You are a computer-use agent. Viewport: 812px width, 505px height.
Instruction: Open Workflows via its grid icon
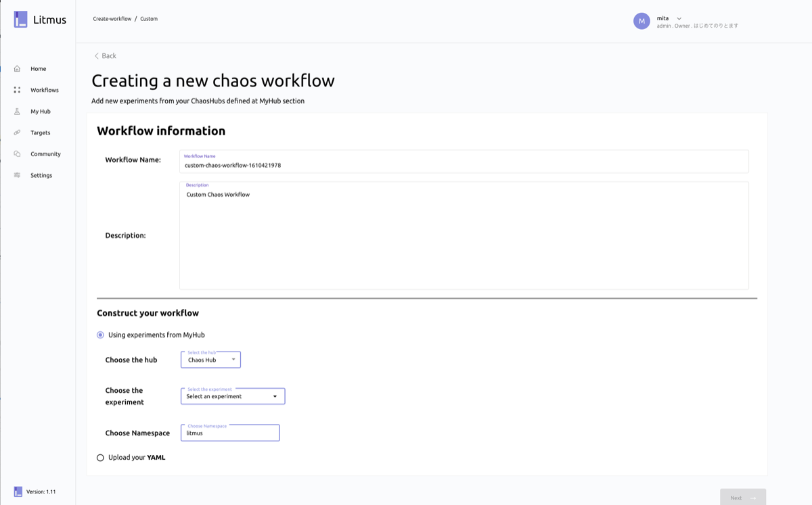pyautogui.click(x=17, y=90)
